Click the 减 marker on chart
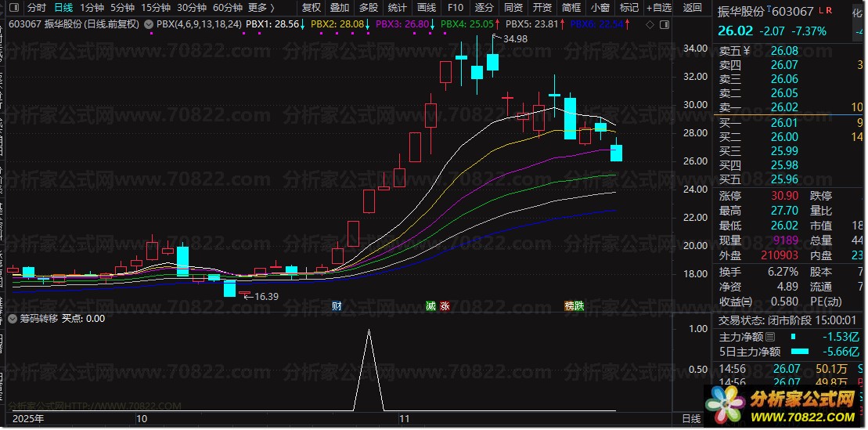 click(430, 306)
